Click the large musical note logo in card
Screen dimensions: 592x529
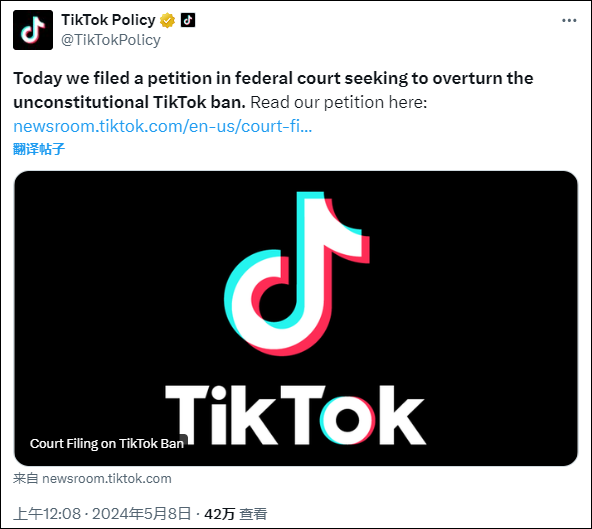point(297,273)
